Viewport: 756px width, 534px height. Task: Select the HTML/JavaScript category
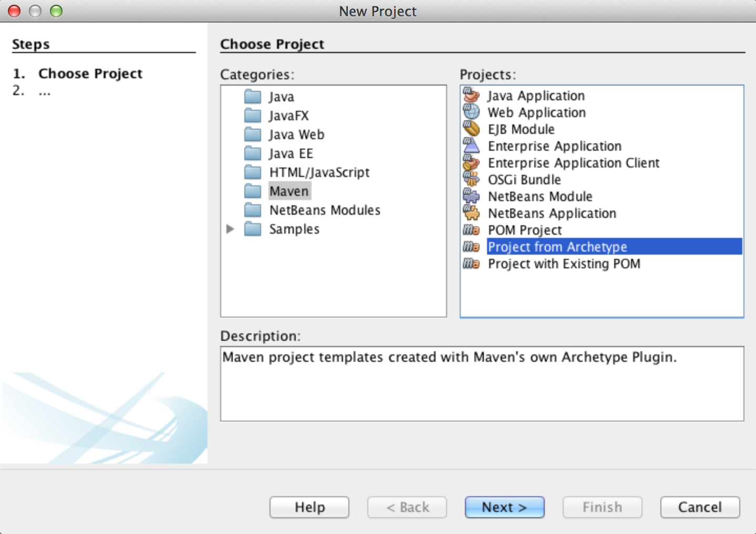pyautogui.click(x=319, y=173)
